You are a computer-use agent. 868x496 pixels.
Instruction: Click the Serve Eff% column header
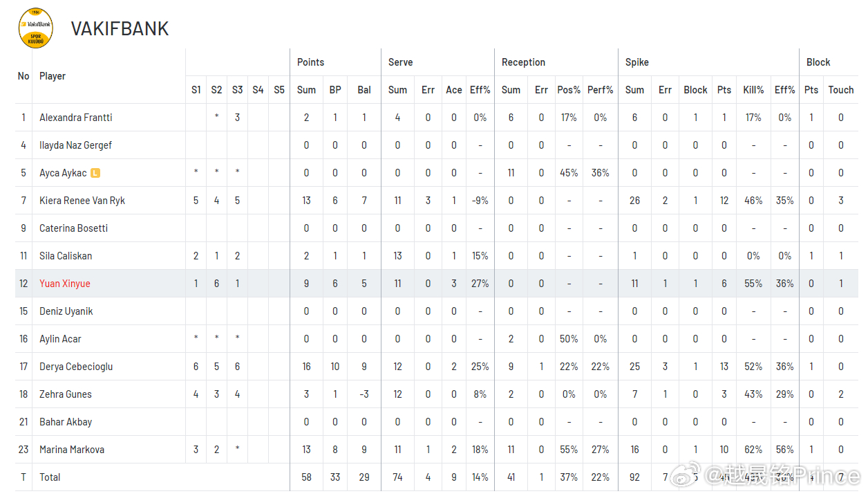480,90
